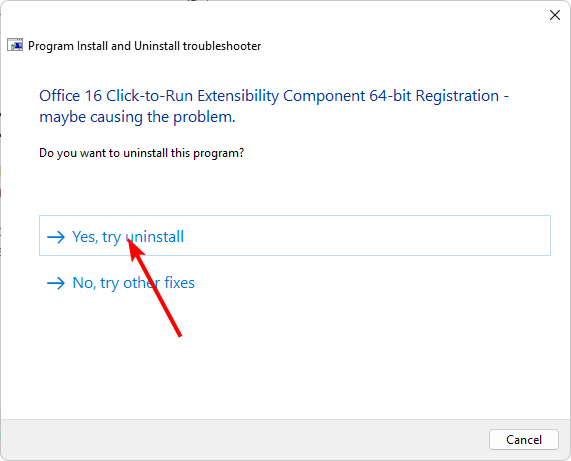
Task: Click the troubleshooter icon in title bar
Action: [15, 45]
